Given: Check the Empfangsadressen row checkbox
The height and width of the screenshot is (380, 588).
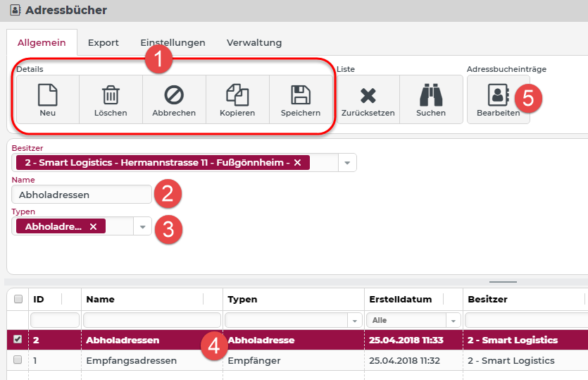Looking at the screenshot, I should tap(18, 360).
